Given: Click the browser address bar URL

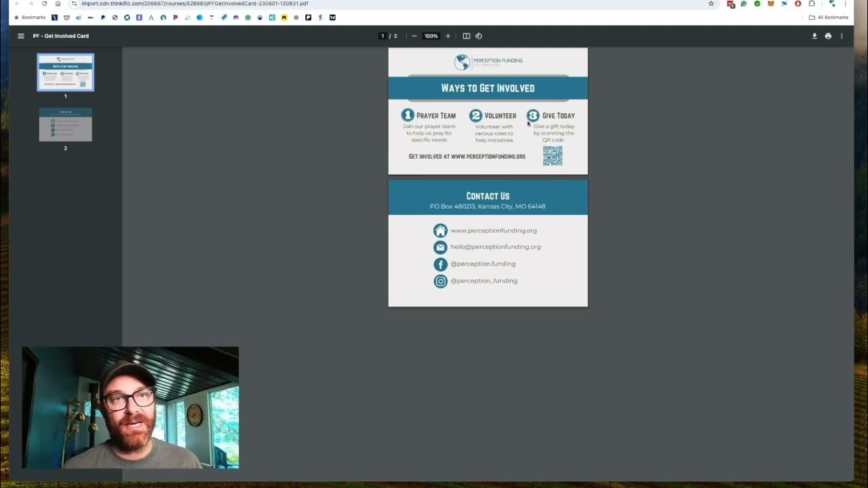Looking at the screenshot, I should coord(195,3).
